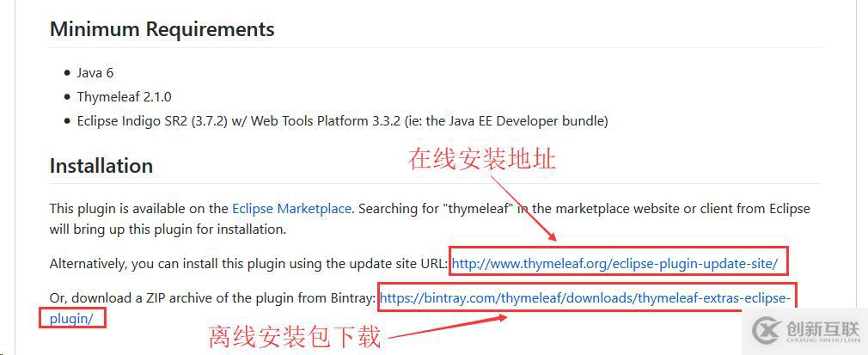
Task: Select the Eclipse Indigo SR2 requirement line
Action: (x=342, y=120)
